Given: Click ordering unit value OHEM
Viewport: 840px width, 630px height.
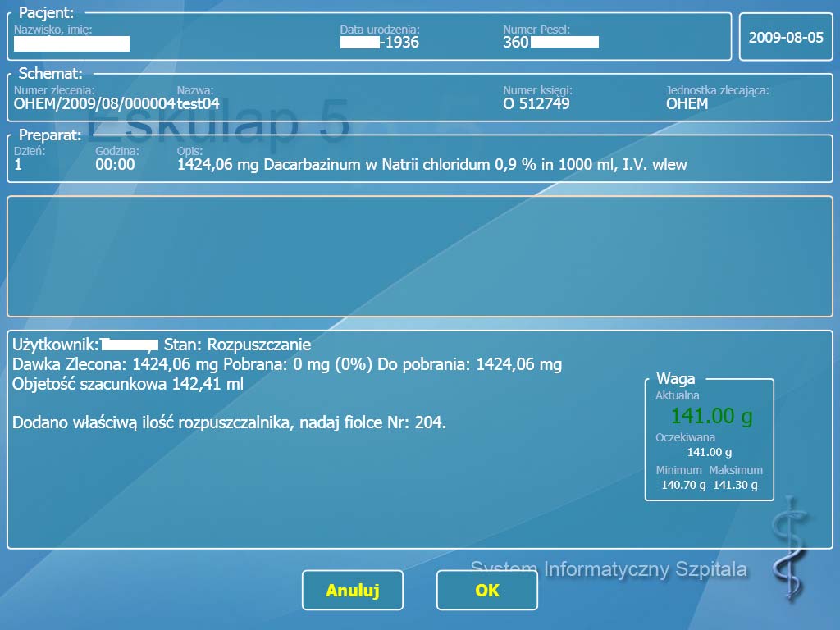Looking at the screenshot, I should pyautogui.click(x=687, y=104).
